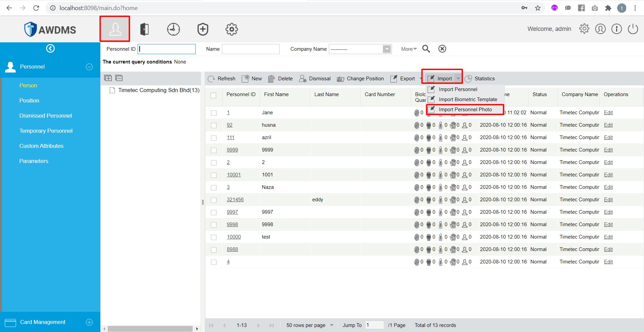Click the settings gear beside Welcome, admin
644x332 pixels.
[x=584, y=29]
